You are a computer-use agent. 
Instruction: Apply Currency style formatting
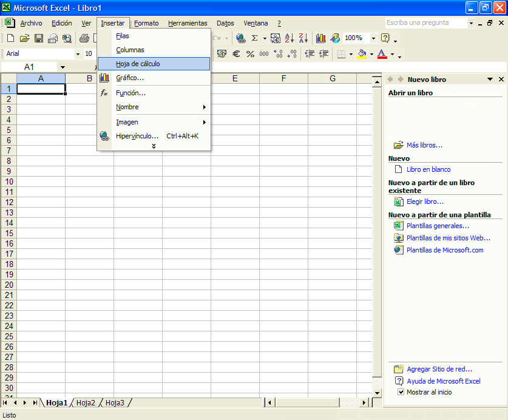click(222, 53)
